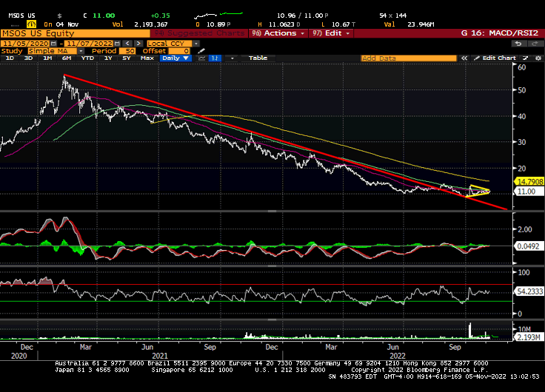The image size is (545, 392).
Task: Click the Period field showing 50
Action: pyautogui.click(x=127, y=51)
